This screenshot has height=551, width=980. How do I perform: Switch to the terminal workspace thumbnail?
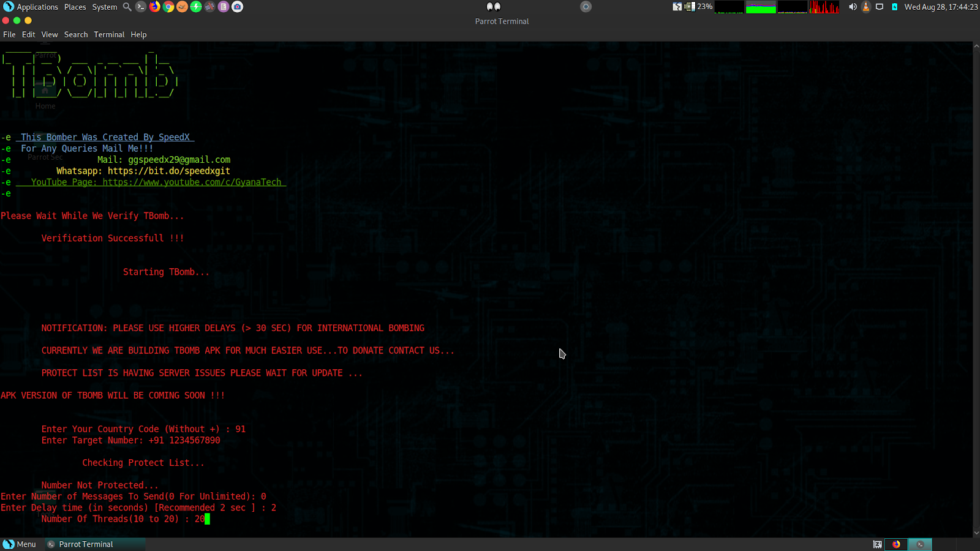(920, 544)
